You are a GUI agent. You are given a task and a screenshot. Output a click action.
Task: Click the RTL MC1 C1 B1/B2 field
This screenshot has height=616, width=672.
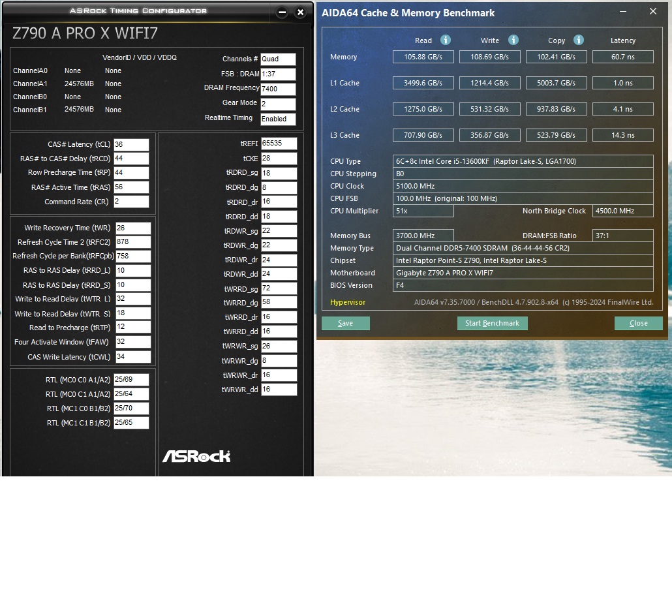point(131,423)
